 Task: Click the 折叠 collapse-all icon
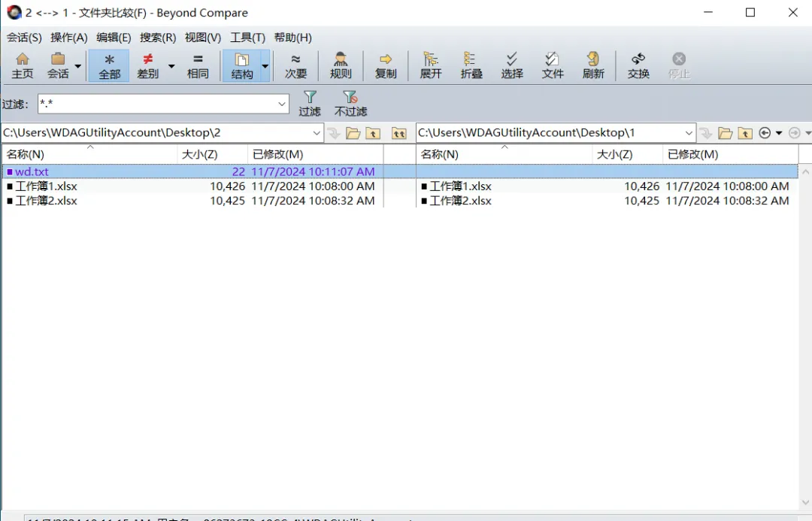[471, 65]
